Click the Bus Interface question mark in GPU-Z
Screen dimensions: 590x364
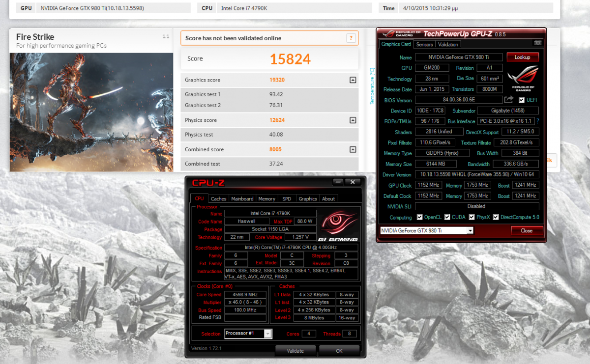(538, 121)
